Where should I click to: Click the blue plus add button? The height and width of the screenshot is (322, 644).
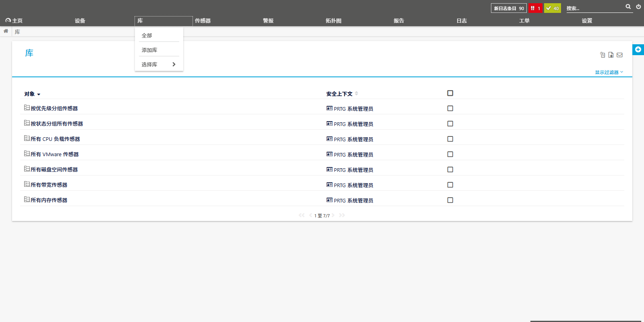pyautogui.click(x=638, y=50)
